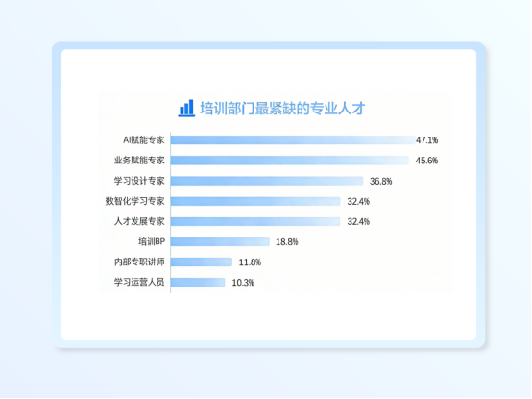Select the AI赋能专家 label
The image size is (532, 399).
coord(143,140)
